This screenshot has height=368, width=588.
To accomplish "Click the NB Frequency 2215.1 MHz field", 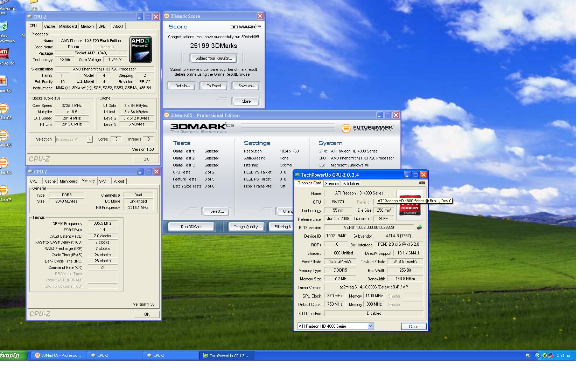I will tap(138, 207).
